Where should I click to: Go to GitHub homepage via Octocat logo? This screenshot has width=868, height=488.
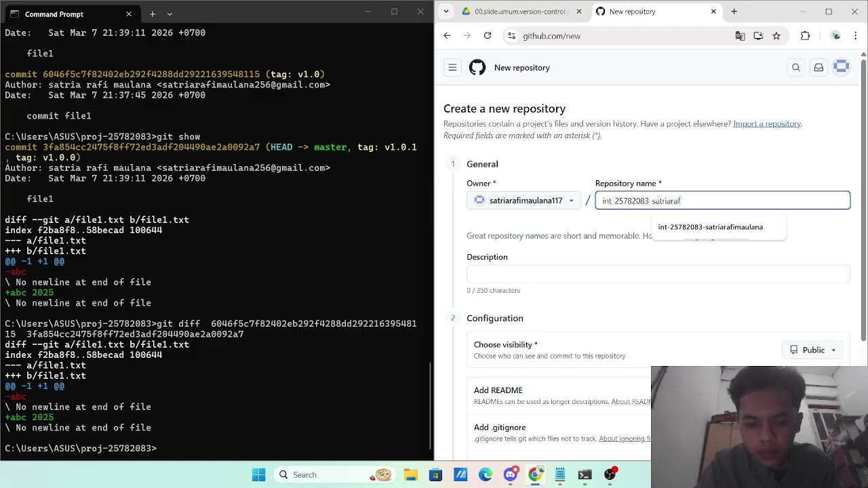pyautogui.click(x=477, y=68)
